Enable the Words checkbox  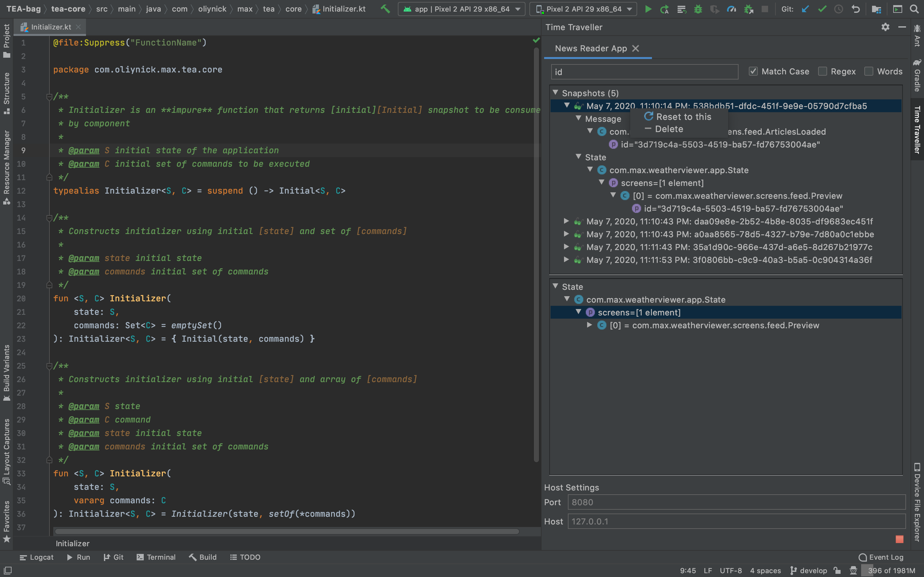point(868,71)
